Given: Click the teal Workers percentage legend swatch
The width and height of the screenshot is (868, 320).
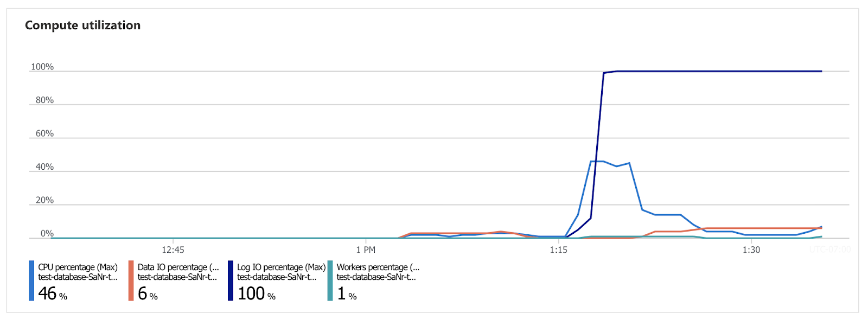Looking at the screenshot, I should [330, 280].
